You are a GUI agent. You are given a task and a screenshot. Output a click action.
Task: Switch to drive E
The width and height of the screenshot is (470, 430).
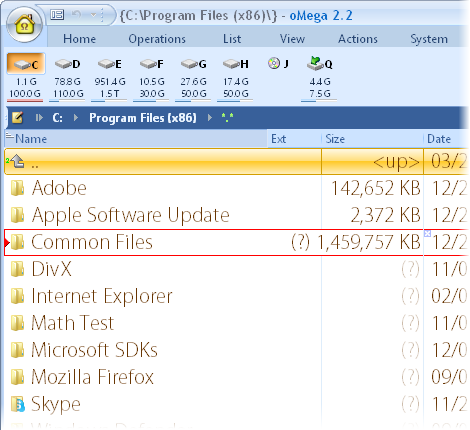click(x=110, y=64)
